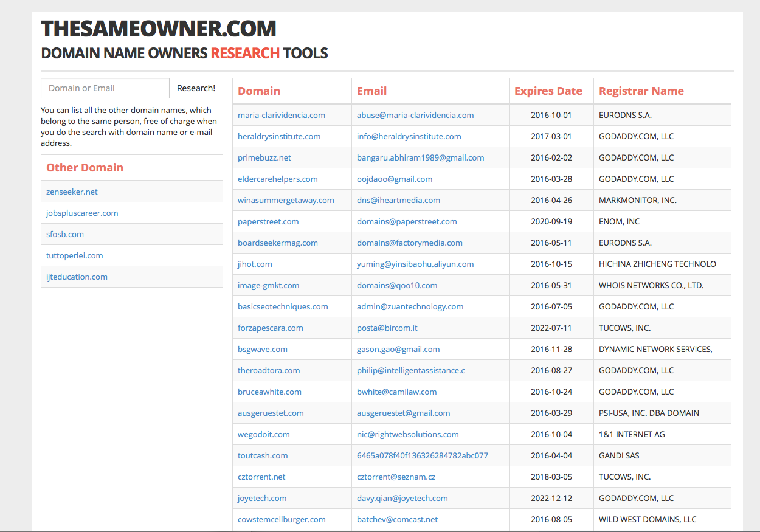Click the THESAMEOWNER.COM site title

point(158,28)
